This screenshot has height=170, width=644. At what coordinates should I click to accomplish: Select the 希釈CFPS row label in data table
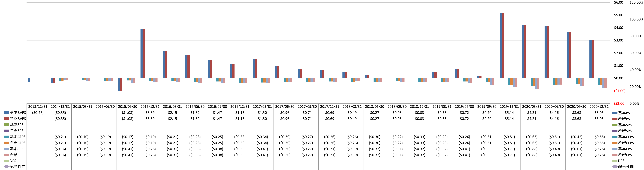pos(18,143)
